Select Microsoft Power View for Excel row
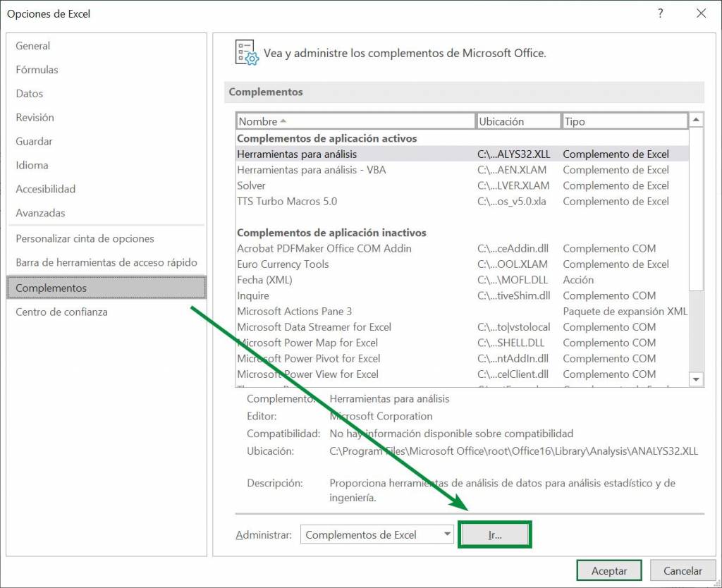722x588 pixels. pos(463,374)
